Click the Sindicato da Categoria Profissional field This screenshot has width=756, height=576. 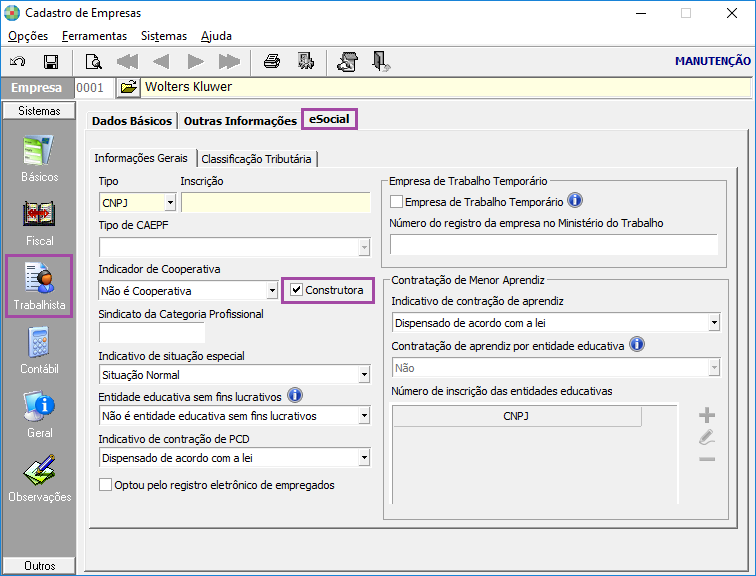(152, 333)
